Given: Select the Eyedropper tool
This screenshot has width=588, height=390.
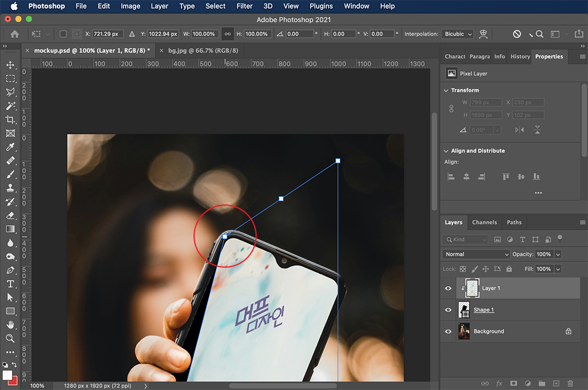Looking at the screenshot, I should (x=10, y=147).
